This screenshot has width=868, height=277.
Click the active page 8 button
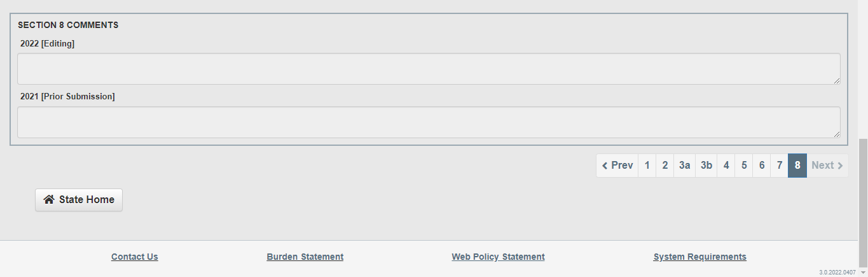797,166
